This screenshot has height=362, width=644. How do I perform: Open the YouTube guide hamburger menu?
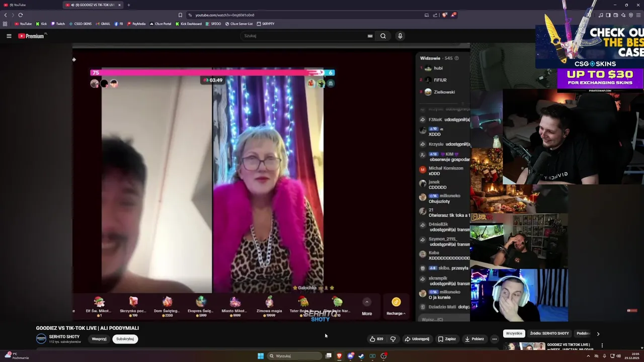click(x=9, y=36)
